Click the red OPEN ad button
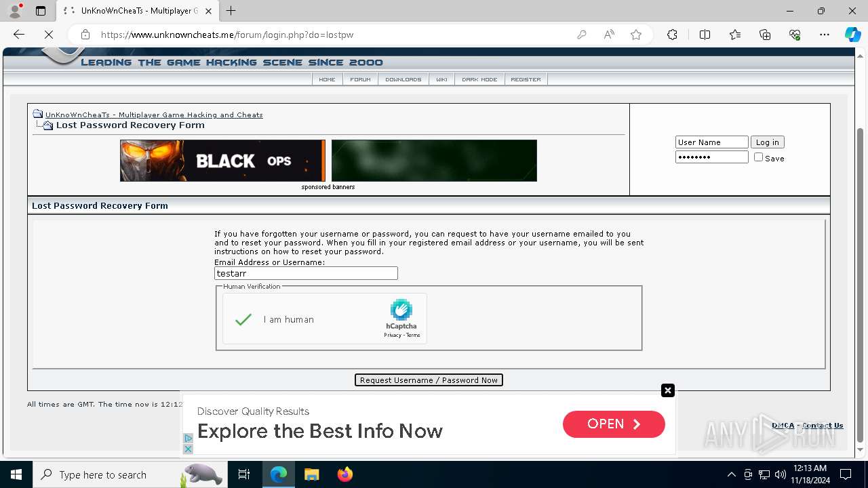The image size is (868, 488). pos(614,424)
